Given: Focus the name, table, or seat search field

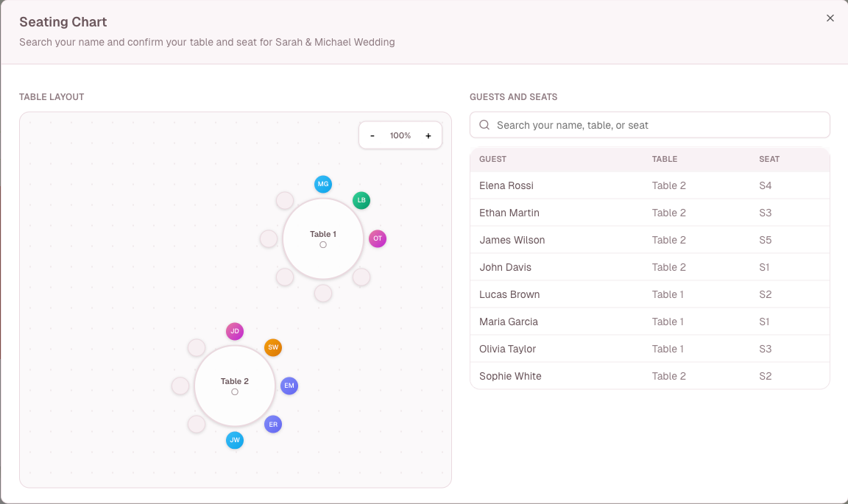Looking at the screenshot, I should point(649,125).
